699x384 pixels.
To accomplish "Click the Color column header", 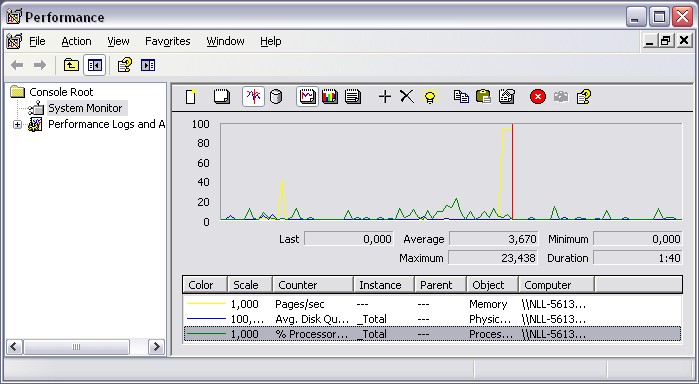I will (x=205, y=285).
